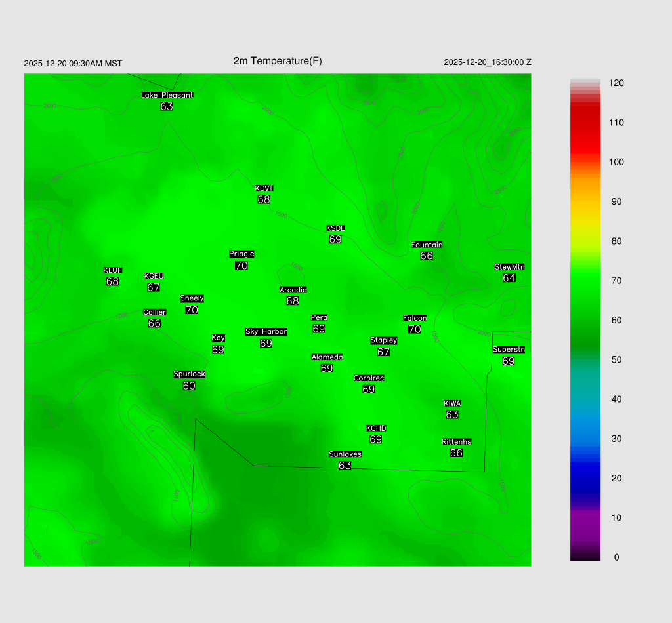
Task: Click the KSDL station label
Action: pos(335,228)
